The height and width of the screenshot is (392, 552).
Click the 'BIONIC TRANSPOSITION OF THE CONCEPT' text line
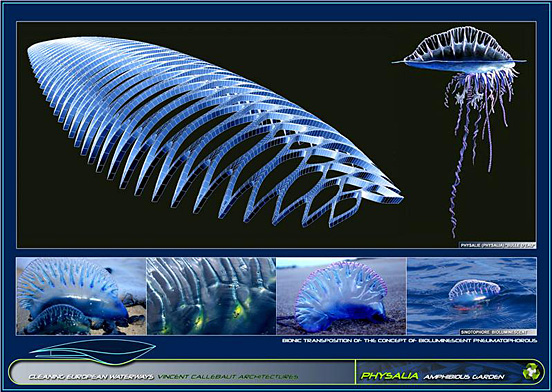[409, 341]
